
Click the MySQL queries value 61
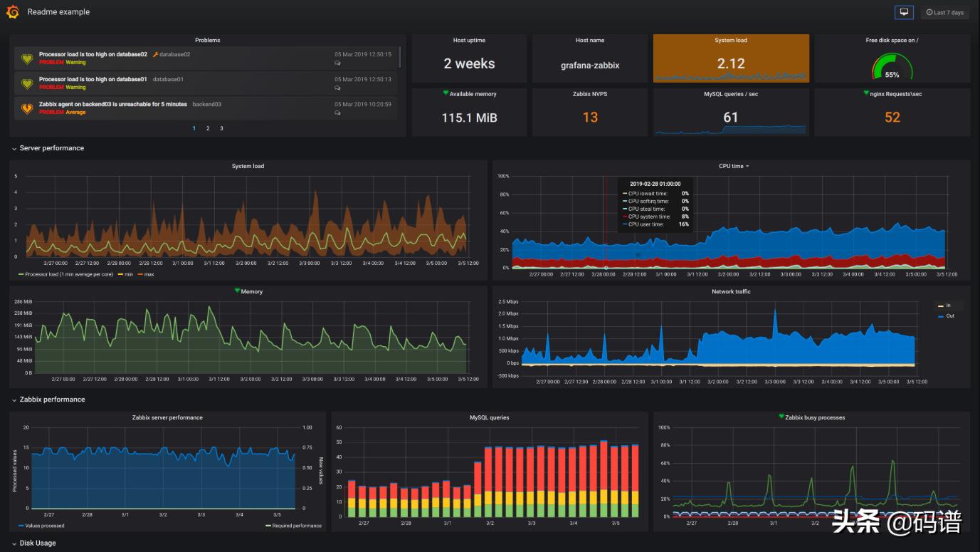731,118
